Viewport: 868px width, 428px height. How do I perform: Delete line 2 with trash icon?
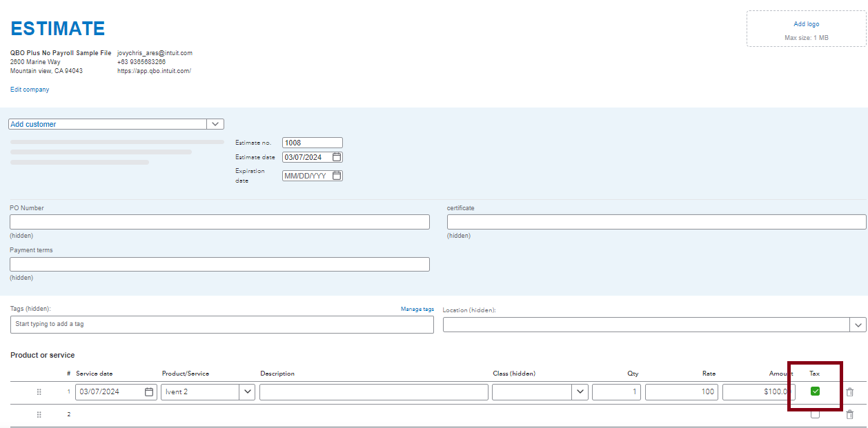[849, 414]
